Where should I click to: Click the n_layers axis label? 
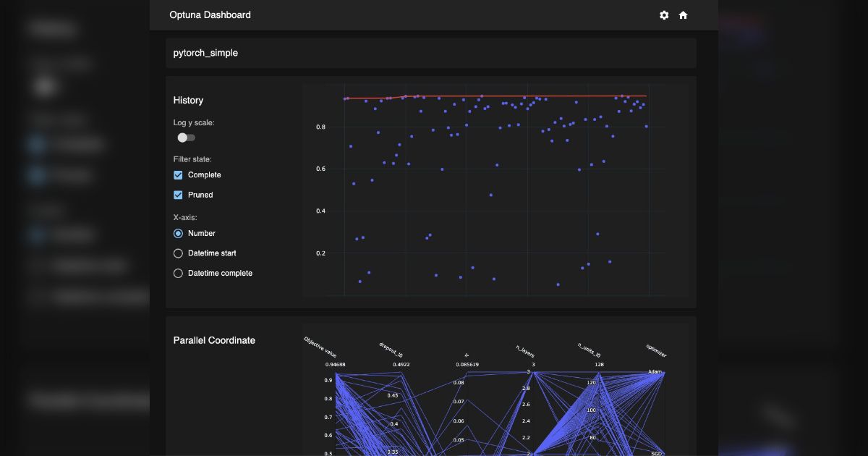coord(526,351)
